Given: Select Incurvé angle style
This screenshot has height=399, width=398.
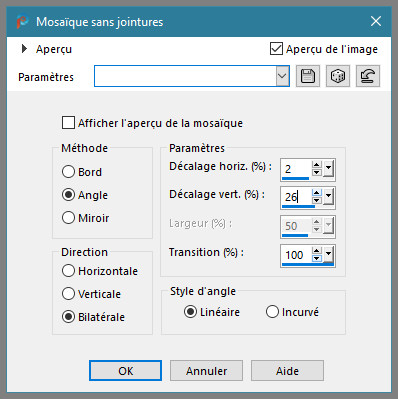Looking at the screenshot, I should coord(272,312).
